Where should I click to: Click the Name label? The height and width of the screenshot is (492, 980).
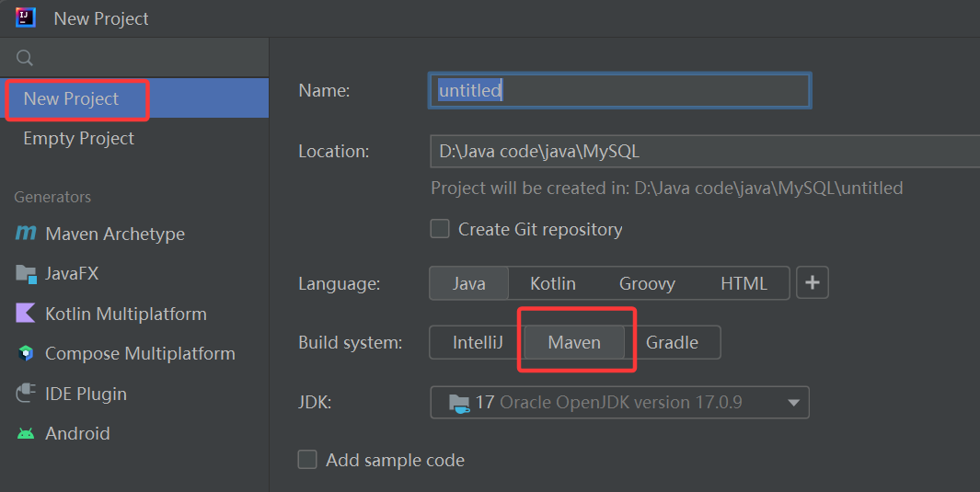(324, 90)
